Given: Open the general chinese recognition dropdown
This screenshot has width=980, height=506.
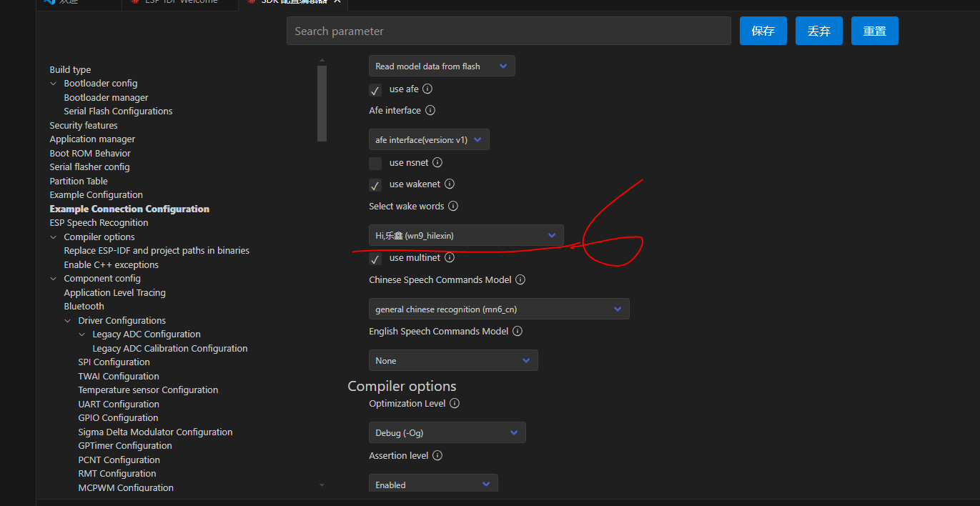Looking at the screenshot, I should (x=499, y=309).
